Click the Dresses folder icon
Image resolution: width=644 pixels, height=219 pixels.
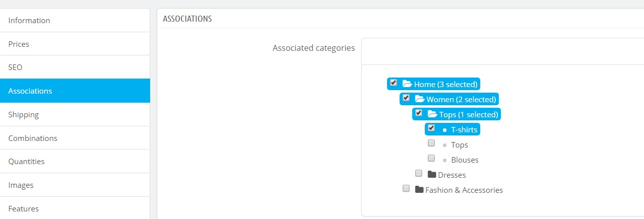point(432,175)
